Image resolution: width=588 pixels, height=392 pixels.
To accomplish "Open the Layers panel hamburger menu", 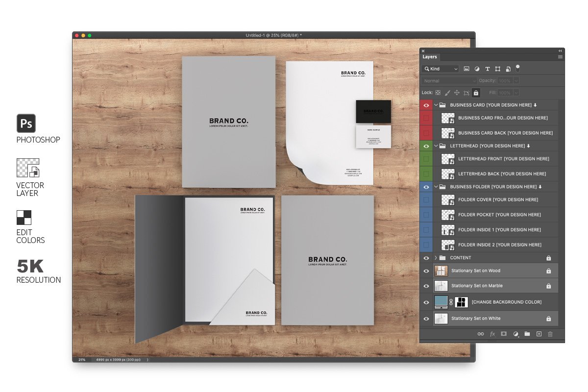I will click(x=560, y=57).
